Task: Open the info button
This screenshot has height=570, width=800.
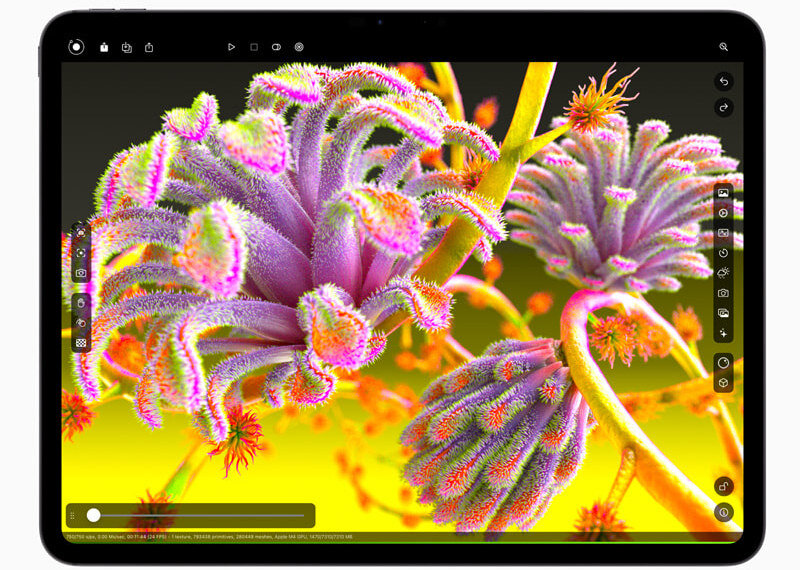Action: (723, 512)
